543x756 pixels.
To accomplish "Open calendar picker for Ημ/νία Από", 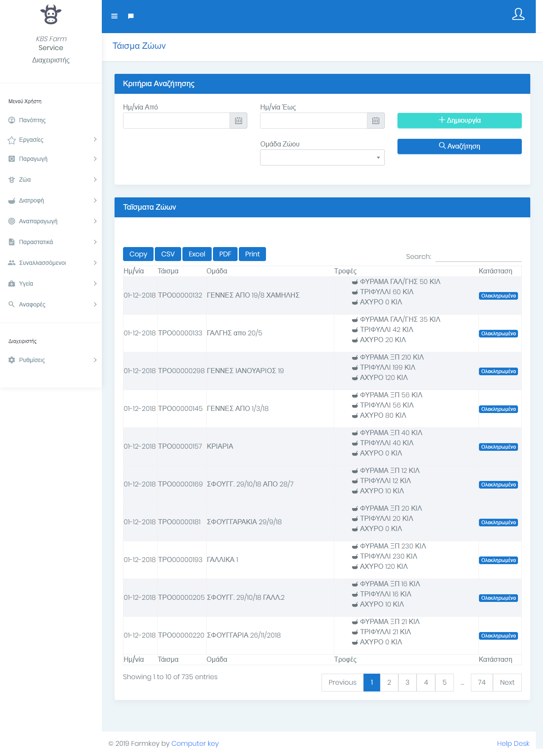I will (x=238, y=121).
